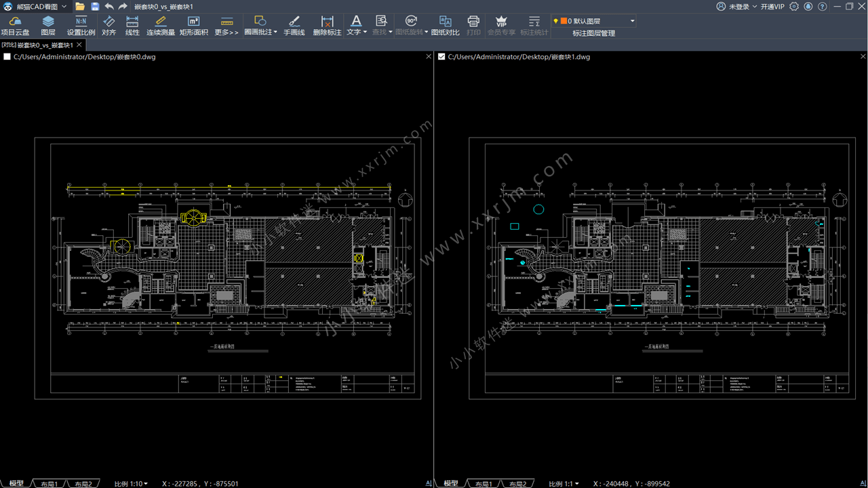Switch to 布局2 tab in right pane
Image resolution: width=868 pixels, height=488 pixels.
(x=517, y=484)
